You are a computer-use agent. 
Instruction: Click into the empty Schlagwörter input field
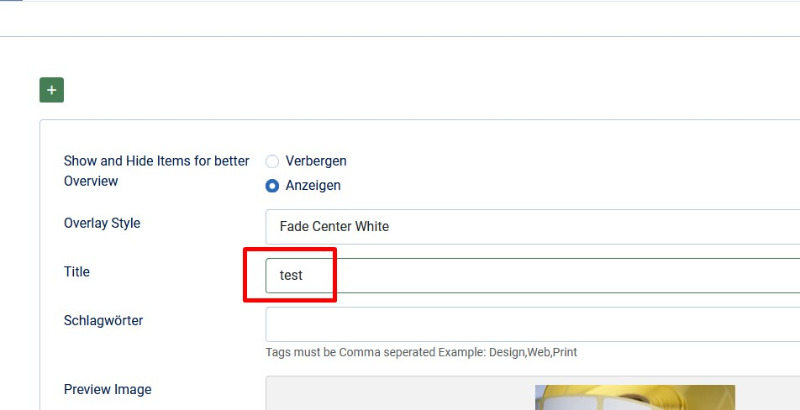(x=533, y=324)
